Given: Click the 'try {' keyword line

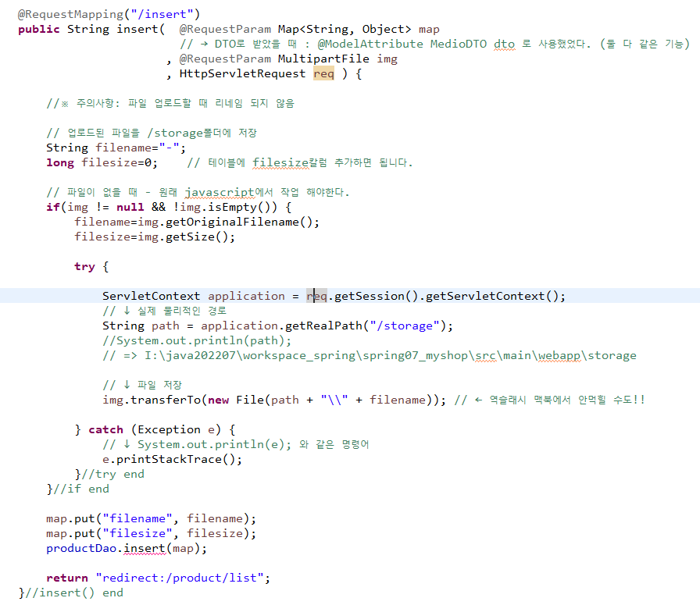Looking at the screenshot, I should click(91, 266).
